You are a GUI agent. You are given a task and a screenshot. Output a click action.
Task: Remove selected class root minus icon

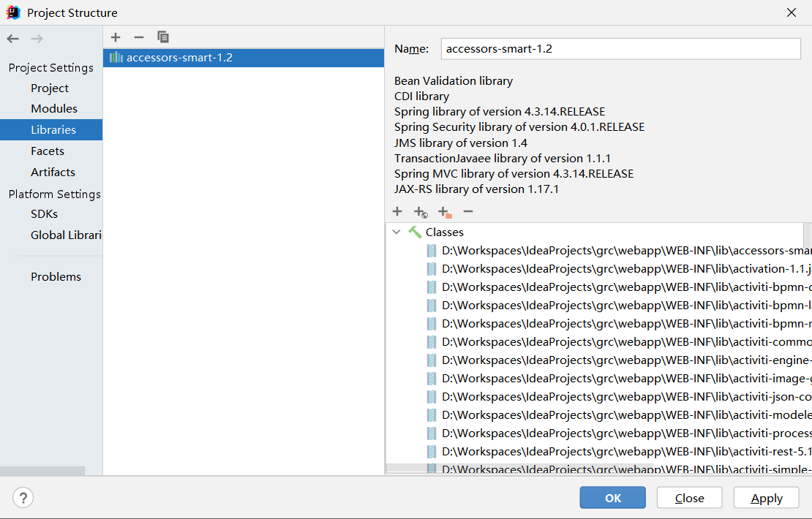pyautogui.click(x=468, y=211)
